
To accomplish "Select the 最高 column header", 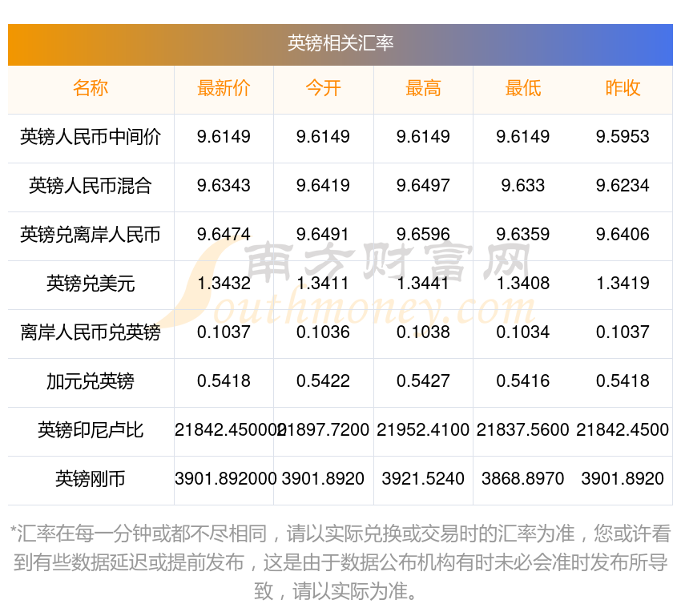I will point(423,89).
